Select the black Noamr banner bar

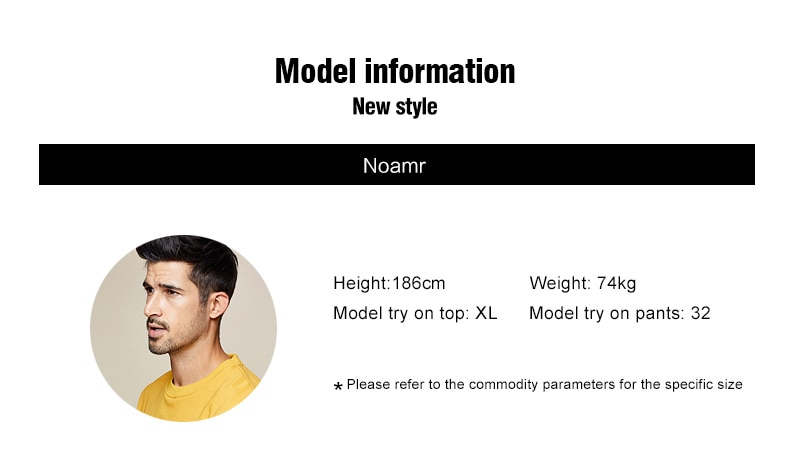[397, 165]
